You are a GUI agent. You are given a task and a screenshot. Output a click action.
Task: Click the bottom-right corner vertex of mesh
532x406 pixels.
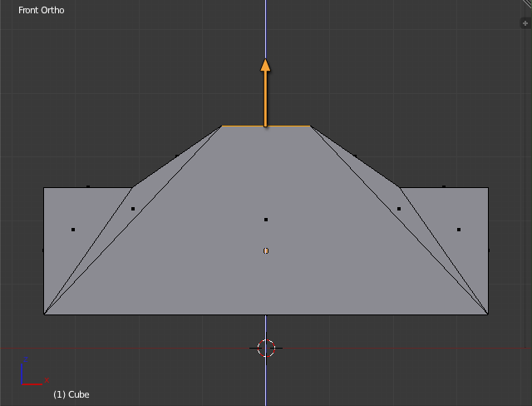(x=488, y=314)
